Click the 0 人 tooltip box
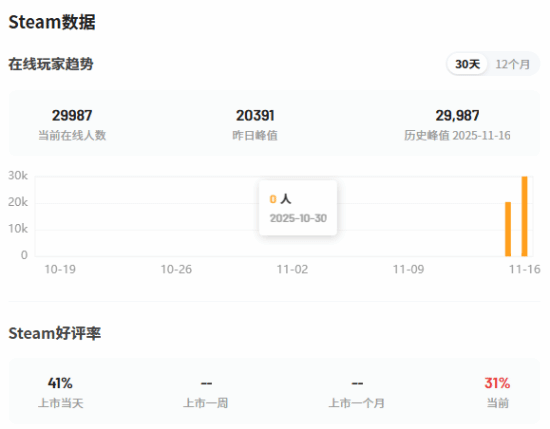 click(298, 208)
